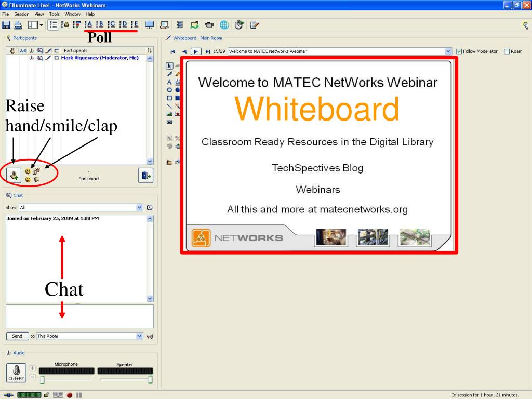This screenshot has height=399, width=532.
Task: Select poll response E in the toolbar
Action: point(135,25)
